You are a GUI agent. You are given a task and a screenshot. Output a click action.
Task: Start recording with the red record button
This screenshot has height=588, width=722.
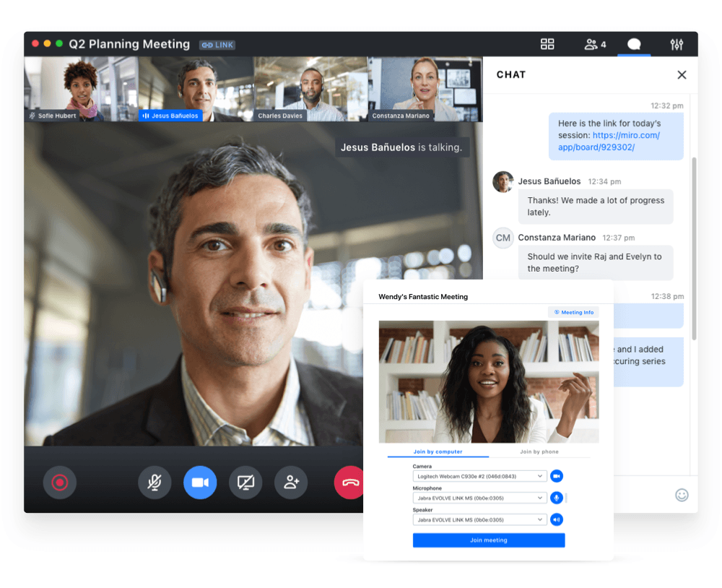pos(60,483)
